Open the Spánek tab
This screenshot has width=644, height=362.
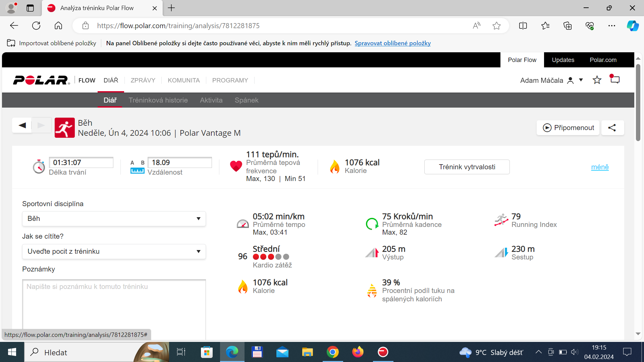(247, 100)
